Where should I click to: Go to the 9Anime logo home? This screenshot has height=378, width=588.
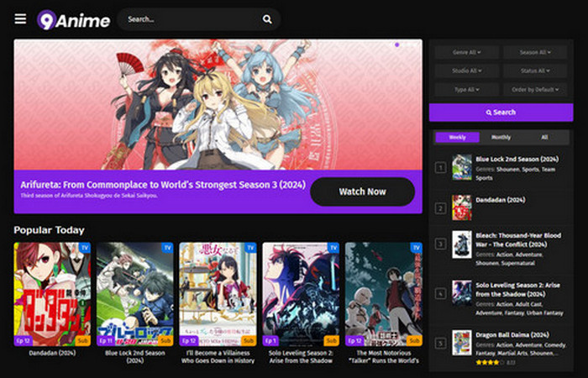point(74,20)
